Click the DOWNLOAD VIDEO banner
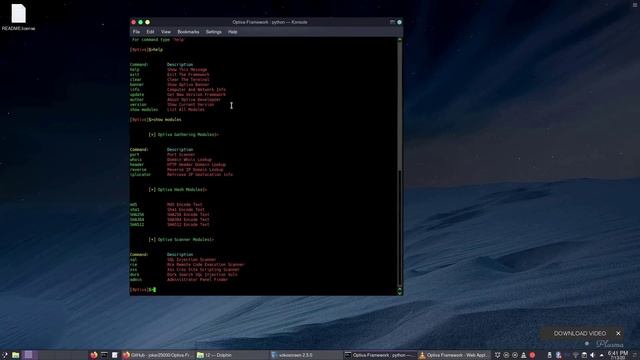The height and width of the screenshot is (360, 640). pos(580,333)
